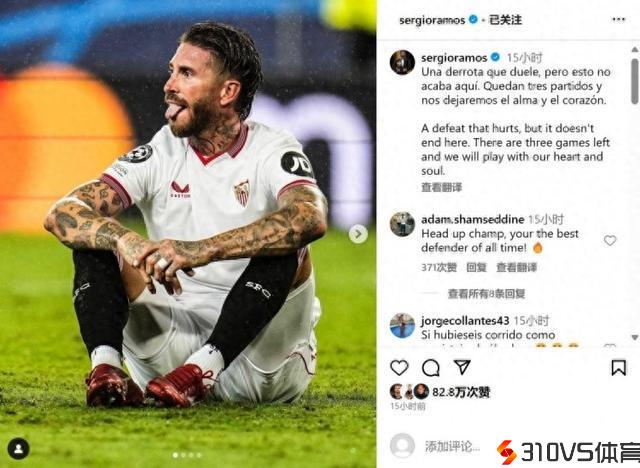Screen dimensions: 640x468
Task: Open sergioramos avatar beside the caption
Action: [x=402, y=62]
